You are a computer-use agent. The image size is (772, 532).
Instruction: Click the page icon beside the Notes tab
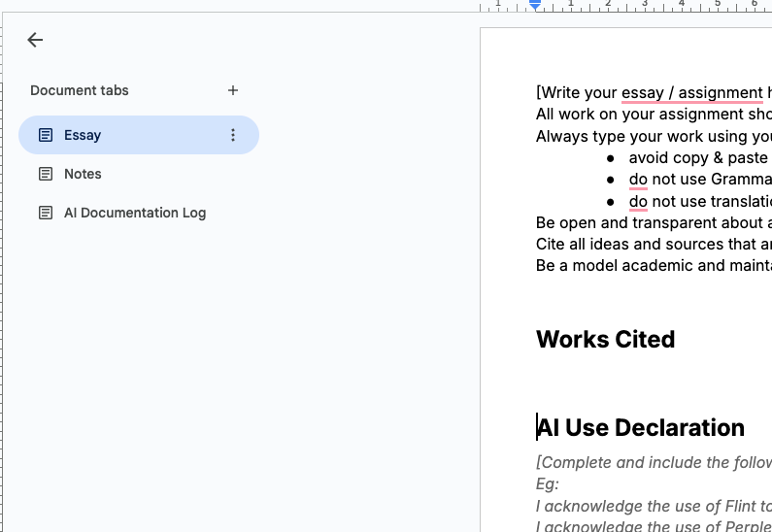click(x=46, y=174)
